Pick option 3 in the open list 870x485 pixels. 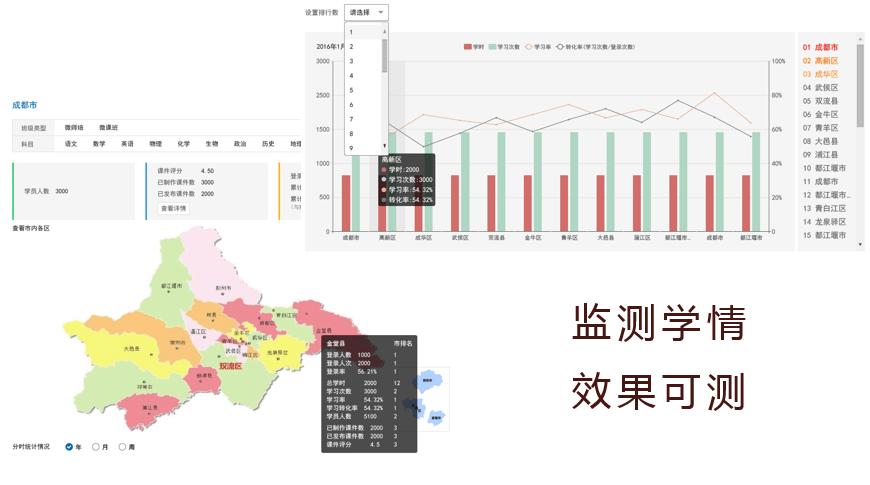click(363, 61)
